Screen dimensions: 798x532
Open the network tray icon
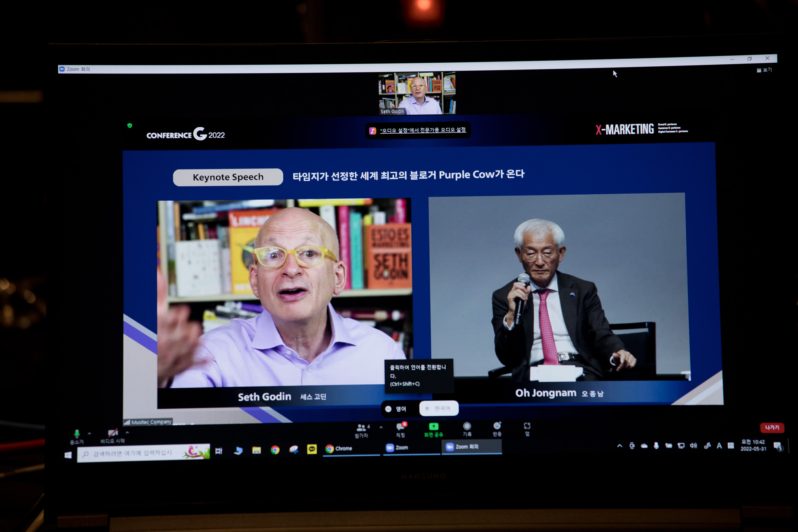(x=681, y=445)
